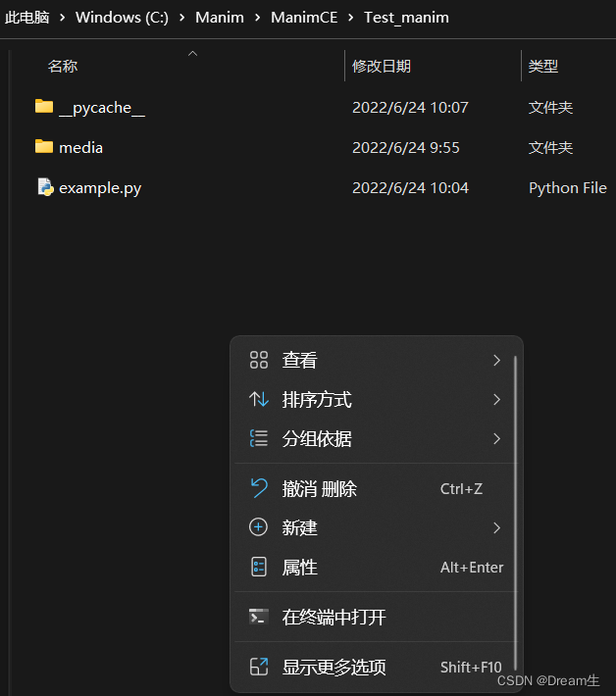Click the date 2022/6/24 9:55
Viewport: 616px width, 696px height.
pos(405,147)
